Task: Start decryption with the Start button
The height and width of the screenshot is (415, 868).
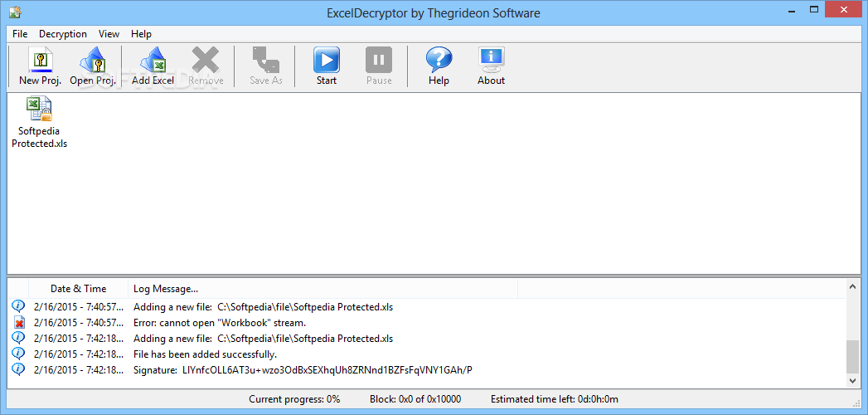Action: click(327, 66)
